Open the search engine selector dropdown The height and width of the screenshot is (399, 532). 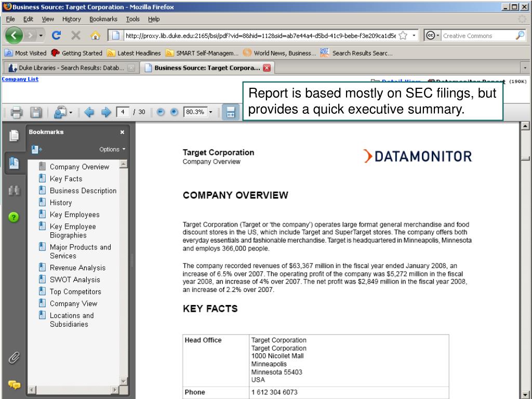(432, 35)
